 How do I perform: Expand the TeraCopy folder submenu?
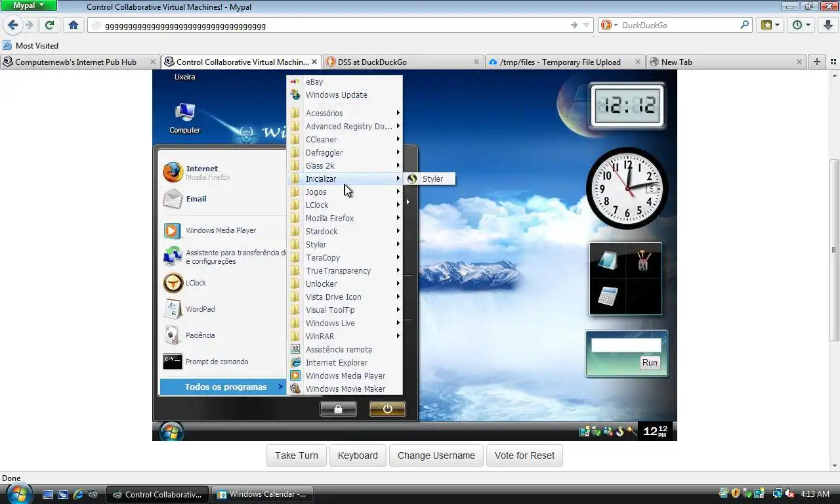coord(345,257)
